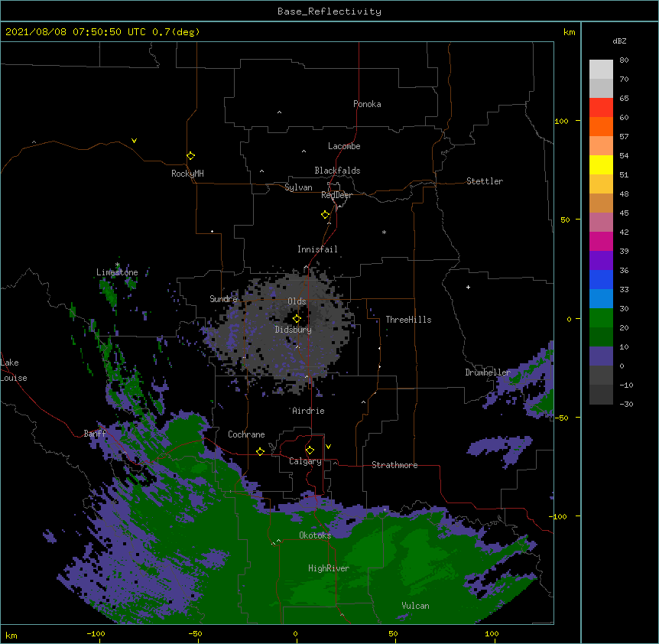Click the Airdrie label
Viewport: 659px width, 644px height.
pos(309,411)
